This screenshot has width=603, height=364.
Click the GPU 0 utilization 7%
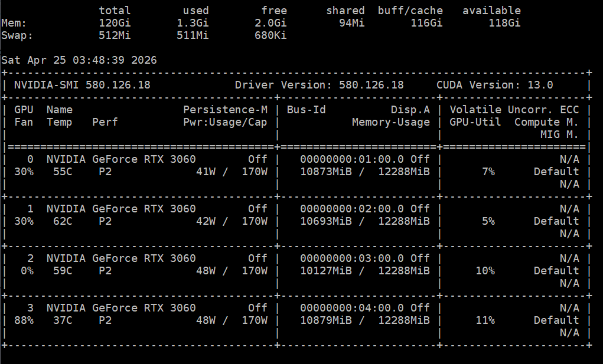pos(488,172)
